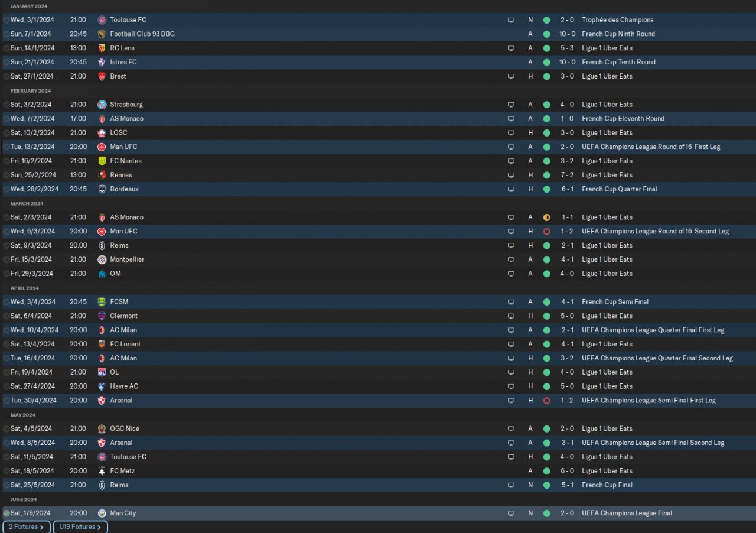Click AC Milan badge on the 10/4/2024 row
Screen dimensions: 756x533
[102, 330]
